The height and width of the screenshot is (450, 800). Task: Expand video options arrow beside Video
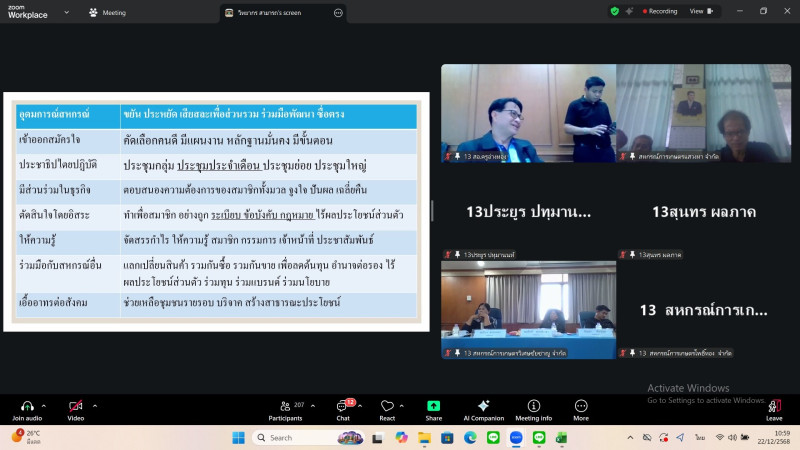[94, 406]
